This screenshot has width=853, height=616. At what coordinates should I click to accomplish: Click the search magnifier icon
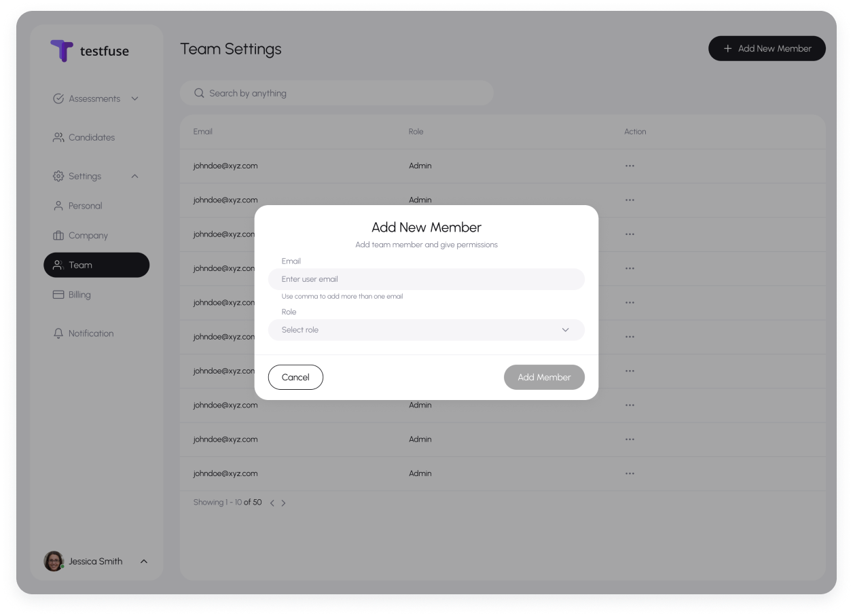199,93
